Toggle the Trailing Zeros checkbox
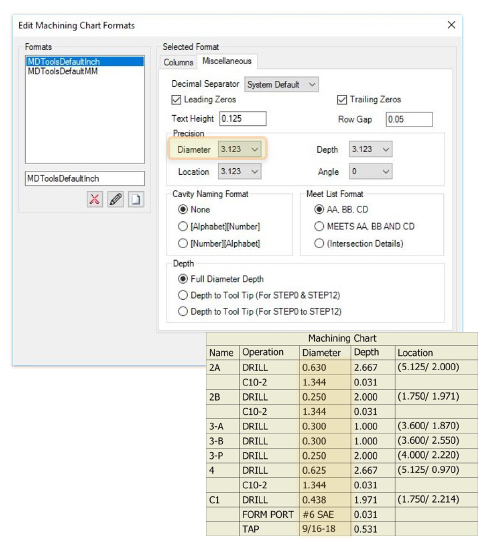This screenshot has height=546, width=490. (x=342, y=100)
